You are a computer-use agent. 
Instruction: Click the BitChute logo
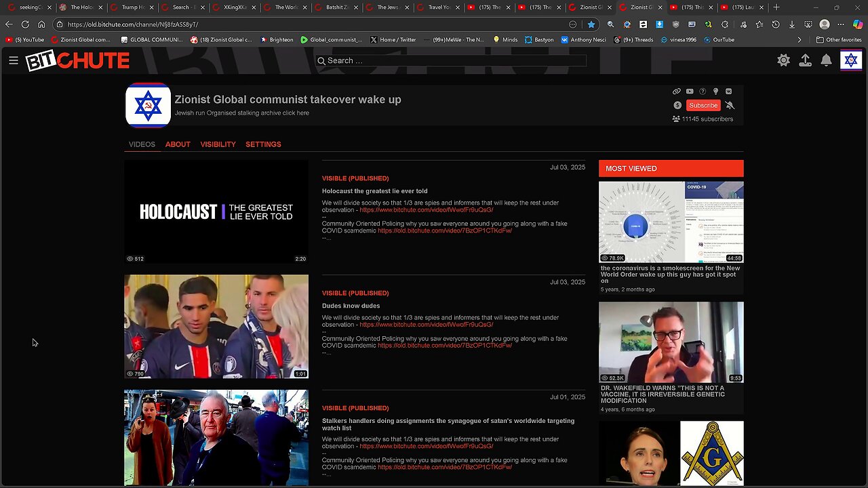[77, 61]
